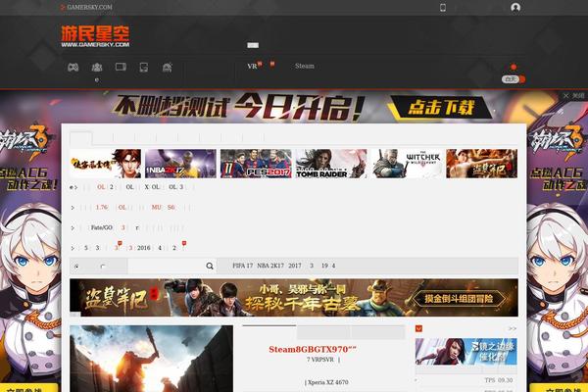Open the soldier featured slideshow image

(x=151, y=359)
